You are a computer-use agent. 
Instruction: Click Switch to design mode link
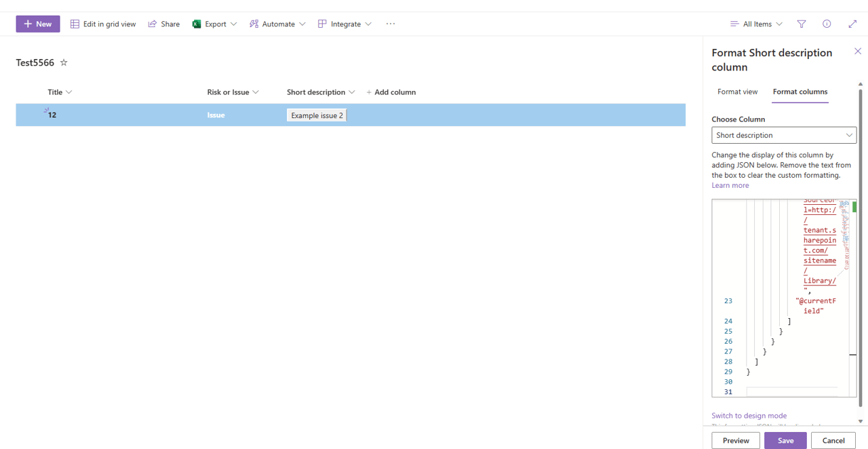[x=749, y=416]
